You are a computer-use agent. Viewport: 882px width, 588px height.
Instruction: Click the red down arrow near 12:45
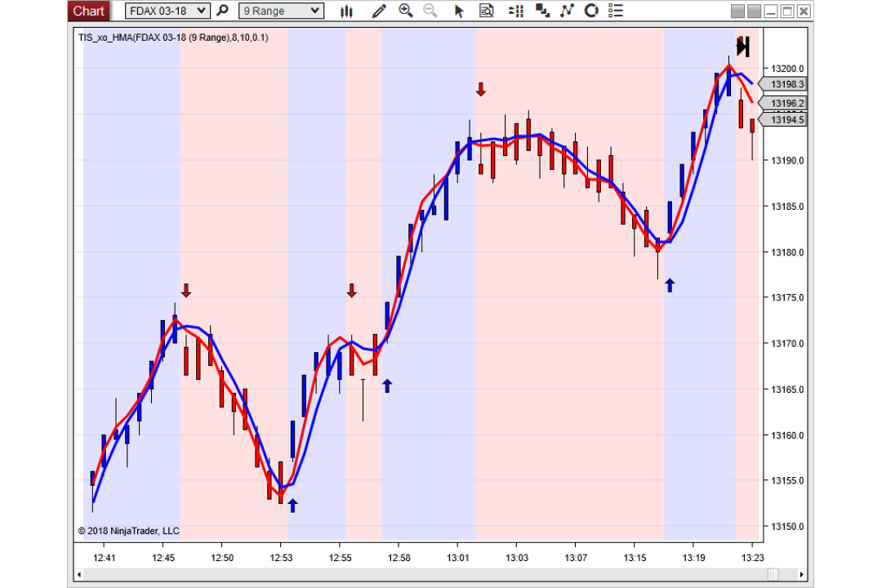(x=186, y=291)
